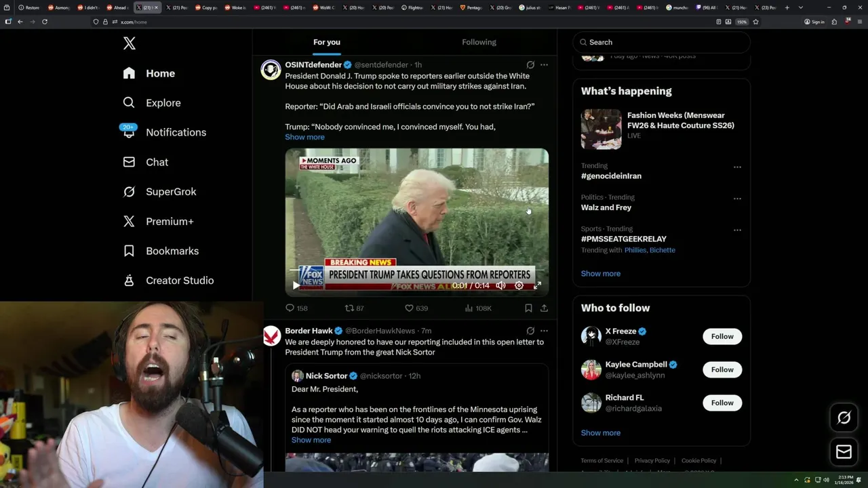Bookmark page with star icon
The height and width of the screenshot is (488, 868).
755,22
